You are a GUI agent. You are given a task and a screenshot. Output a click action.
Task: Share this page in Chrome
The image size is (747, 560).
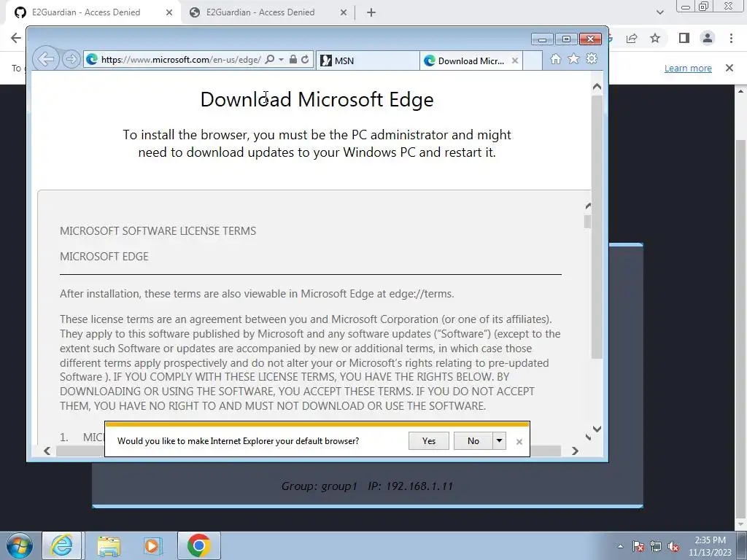coord(632,38)
